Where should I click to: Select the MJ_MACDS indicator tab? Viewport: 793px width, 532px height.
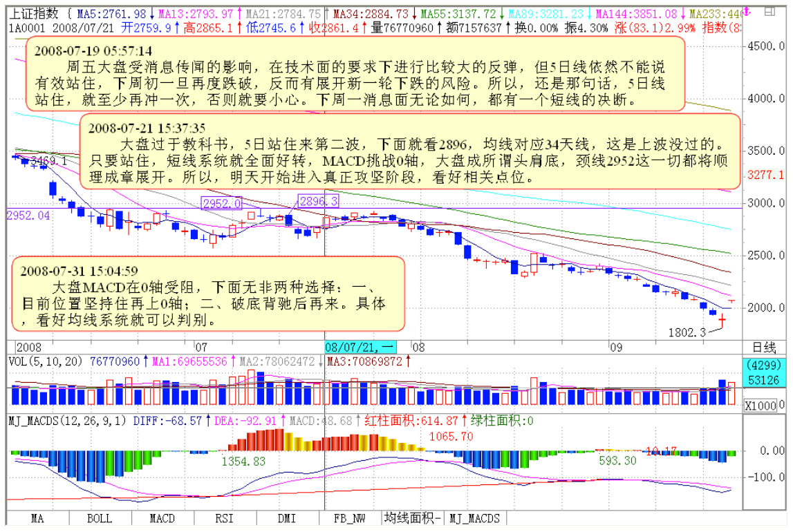pyautogui.click(x=475, y=518)
